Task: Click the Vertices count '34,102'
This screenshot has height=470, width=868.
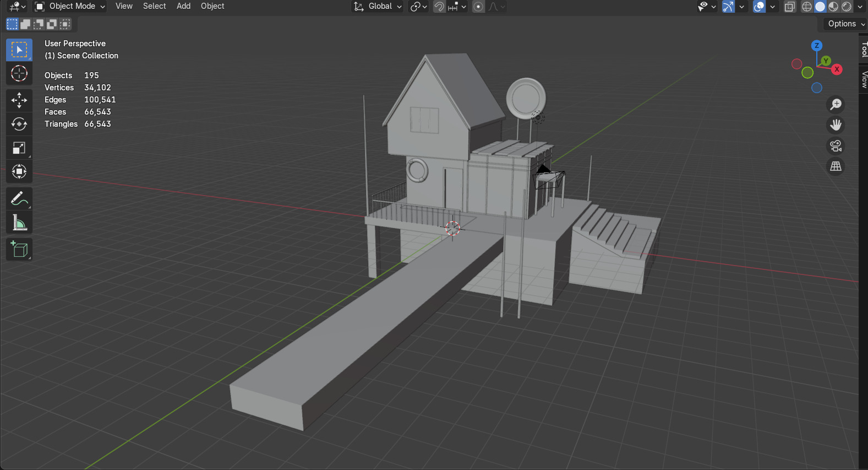Action: [97, 88]
